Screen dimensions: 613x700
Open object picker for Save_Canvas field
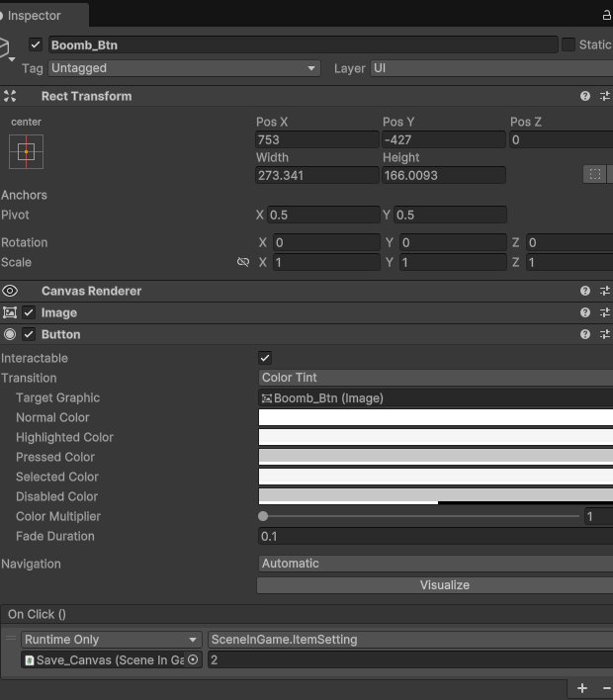point(193,659)
